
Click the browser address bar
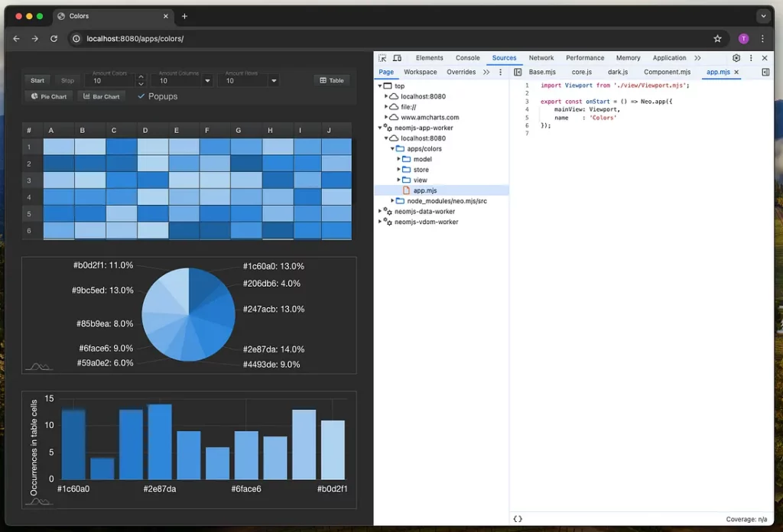pos(382,38)
